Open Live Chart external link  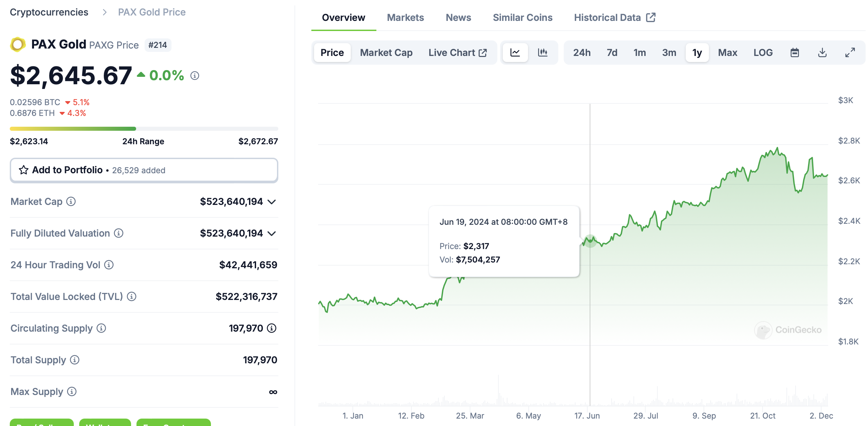tap(457, 53)
